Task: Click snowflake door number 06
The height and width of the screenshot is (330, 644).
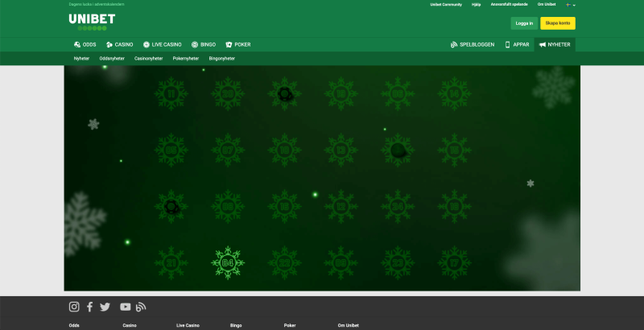Action: point(398,93)
